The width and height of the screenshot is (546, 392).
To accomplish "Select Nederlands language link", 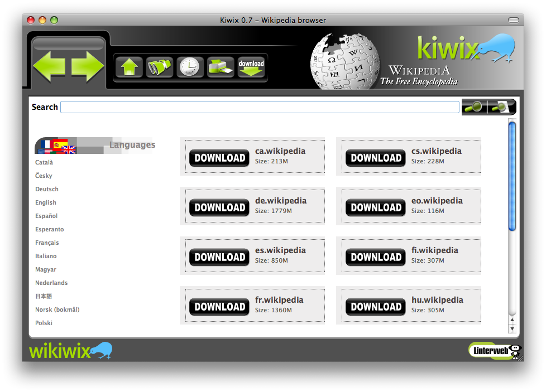I will coord(51,283).
